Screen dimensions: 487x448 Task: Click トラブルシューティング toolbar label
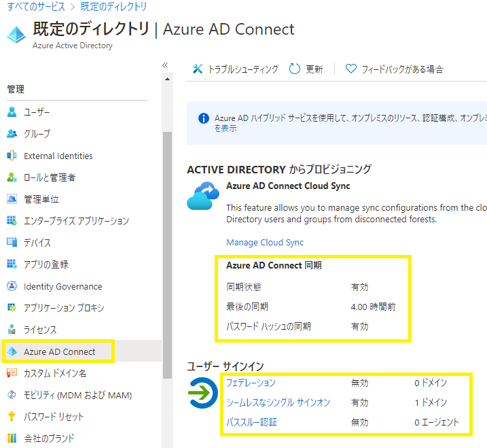[243, 69]
